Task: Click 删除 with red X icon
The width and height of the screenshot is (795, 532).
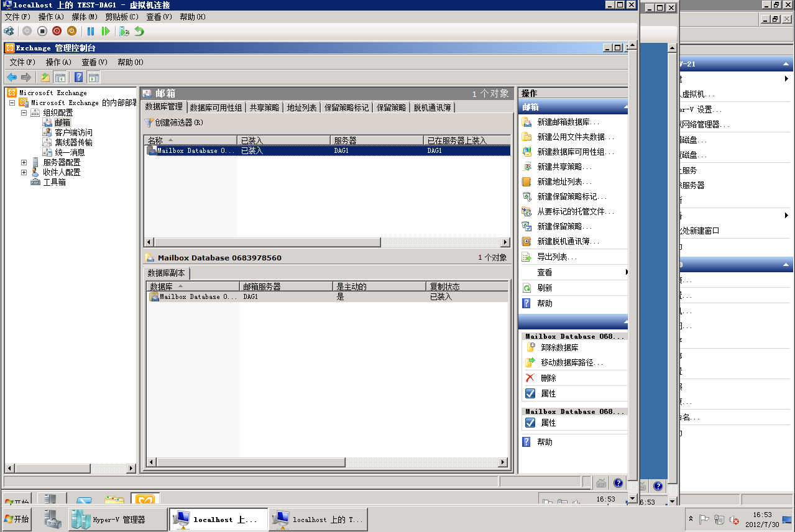Action: [548, 378]
